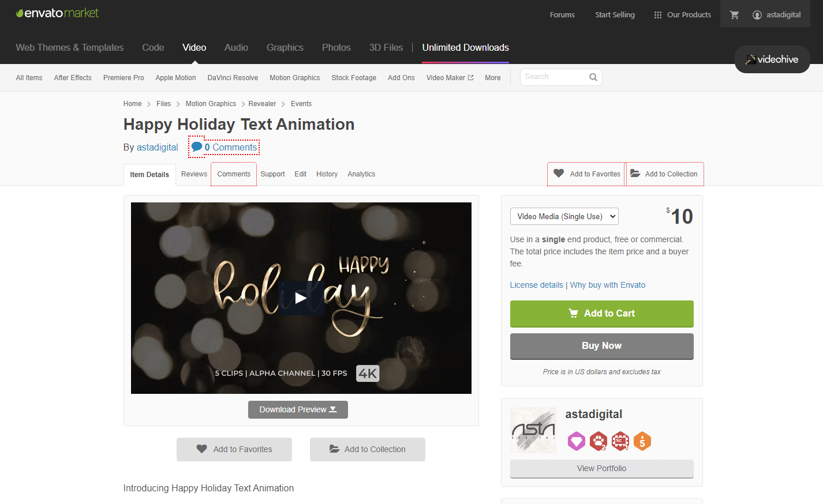This screenshot has width=823, height=504.
Task: Click Start Selling in the header
Action: [615, 15]
